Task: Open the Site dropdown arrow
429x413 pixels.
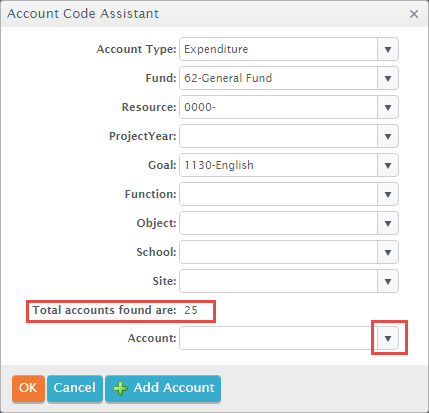Action: point(388,281)
